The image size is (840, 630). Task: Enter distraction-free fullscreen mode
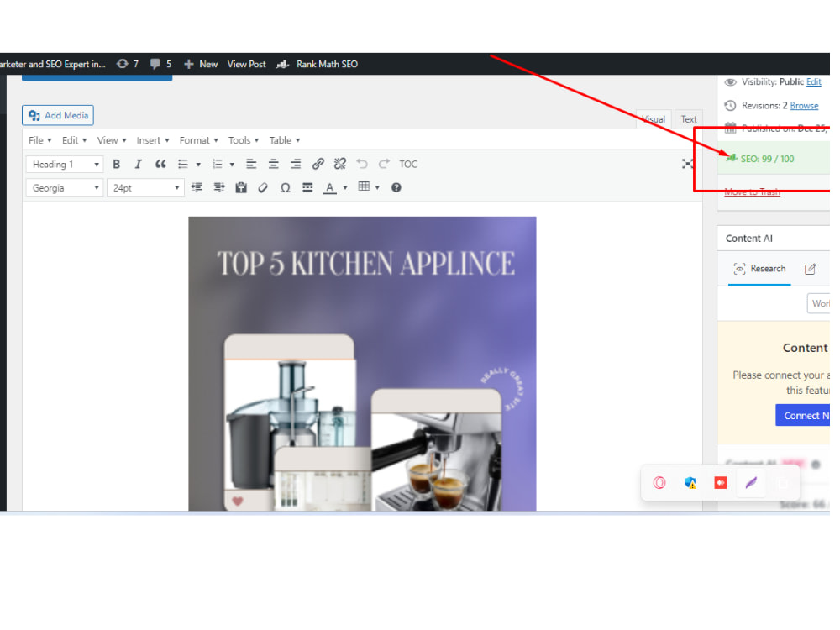coord(687,164)
